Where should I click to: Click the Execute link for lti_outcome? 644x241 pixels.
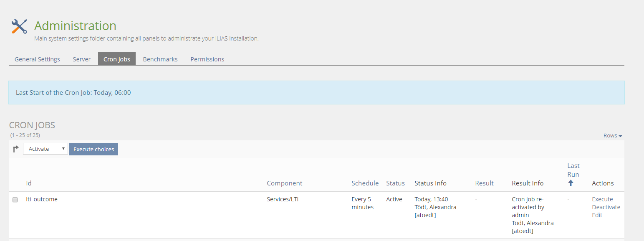602,199
